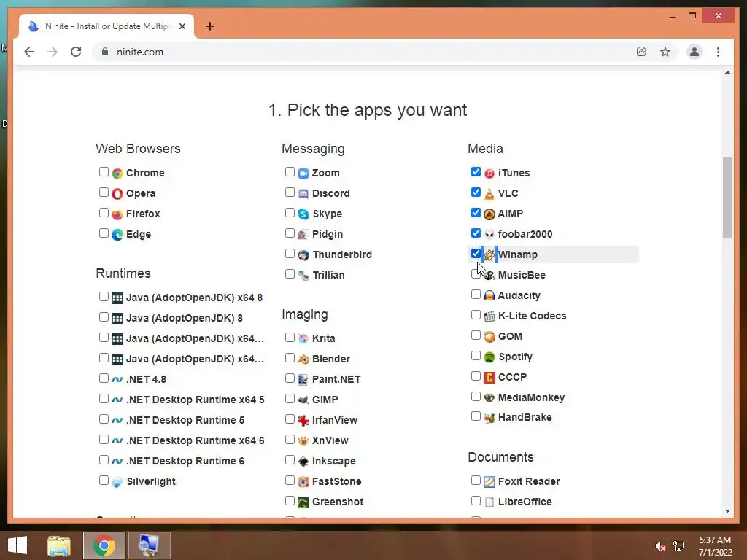Click the muted volume tray icon
Image resolution: width=747 pixels, height=560 pixels.
660,546
